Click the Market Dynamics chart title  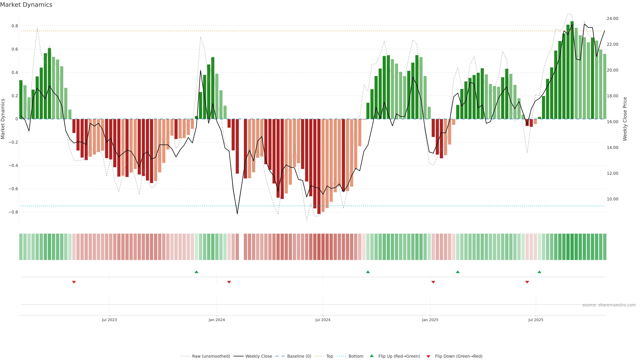tap(26, 5)
